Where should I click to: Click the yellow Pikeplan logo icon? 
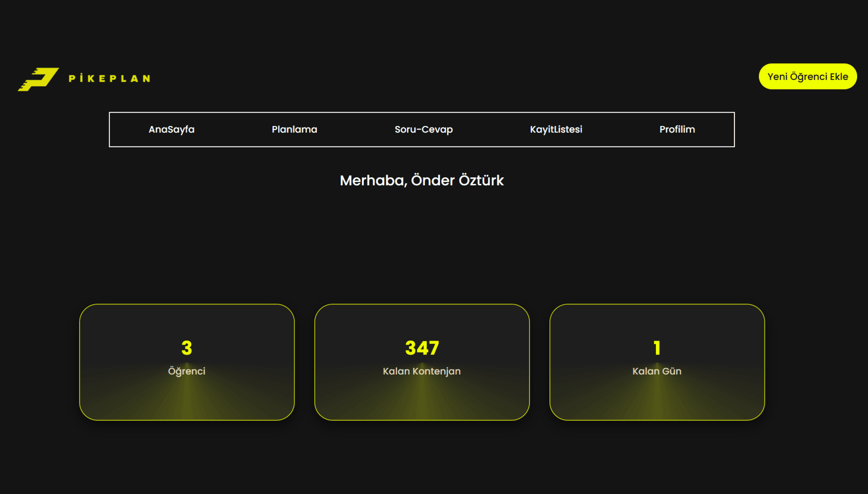[38, 79]
